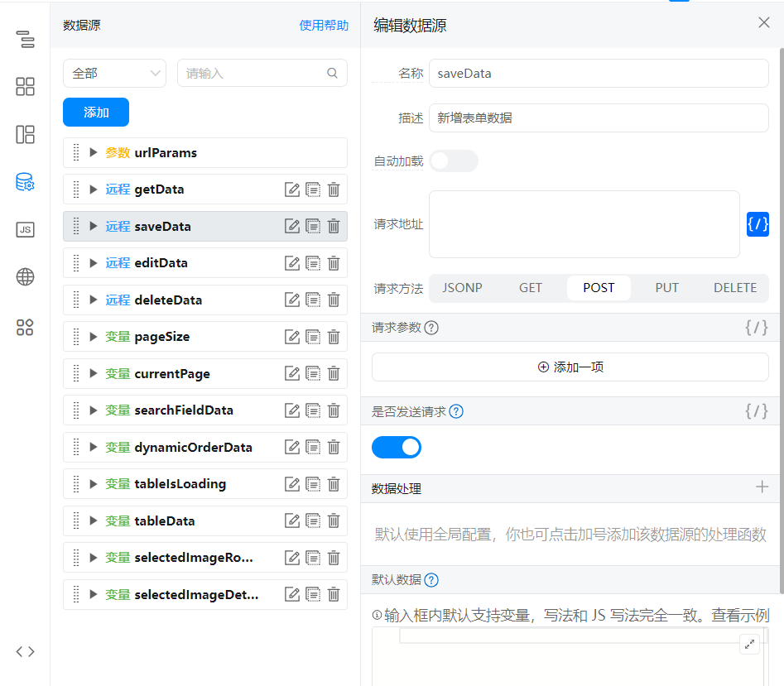The width and height of the screenshot is (784, 686).
Task: Open the component library grid icon
Action: click(x=25, y=87)
